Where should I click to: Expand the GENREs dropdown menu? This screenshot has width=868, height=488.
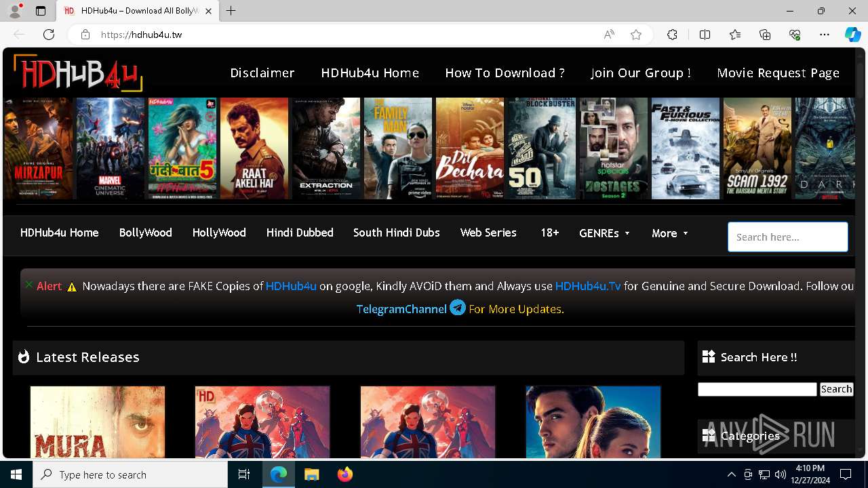click(604, 233)
